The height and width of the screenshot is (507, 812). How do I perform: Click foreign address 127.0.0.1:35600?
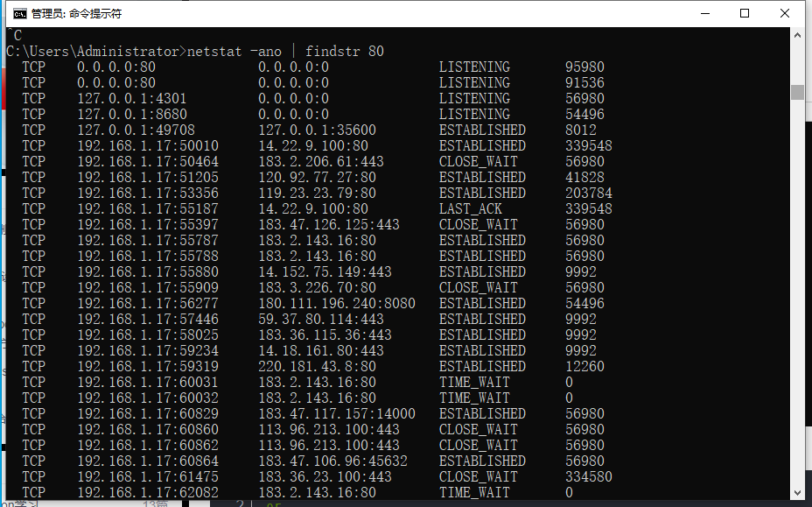pyautogui.click(x=317, y=130)
